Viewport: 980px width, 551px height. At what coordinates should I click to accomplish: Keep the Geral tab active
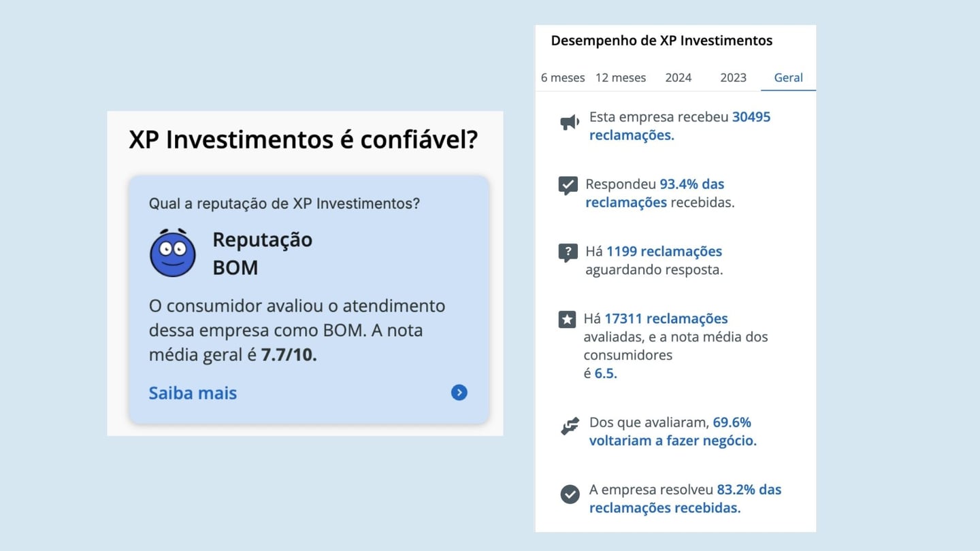pos(788,78)
